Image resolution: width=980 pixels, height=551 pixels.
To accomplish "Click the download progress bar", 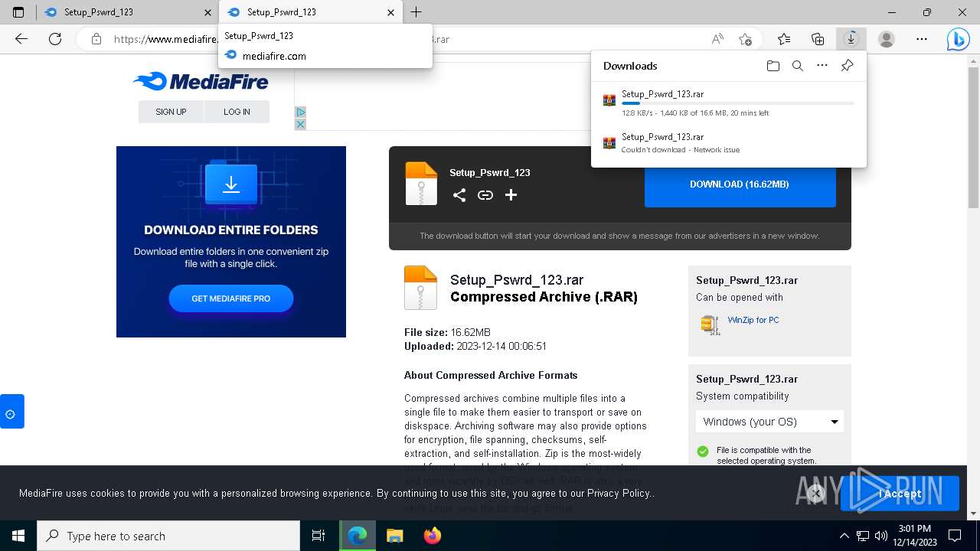I will pyautogui.click(x=738, y=103).
